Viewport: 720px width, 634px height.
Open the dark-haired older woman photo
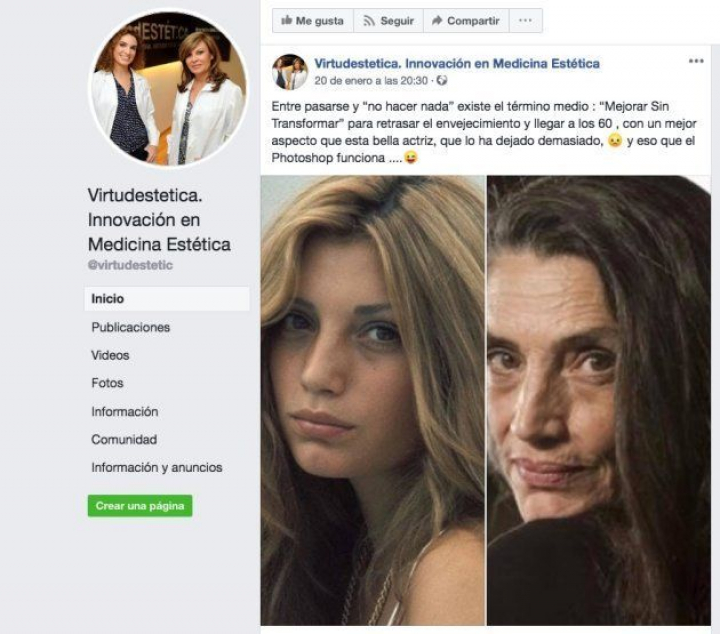pos(598,400)
